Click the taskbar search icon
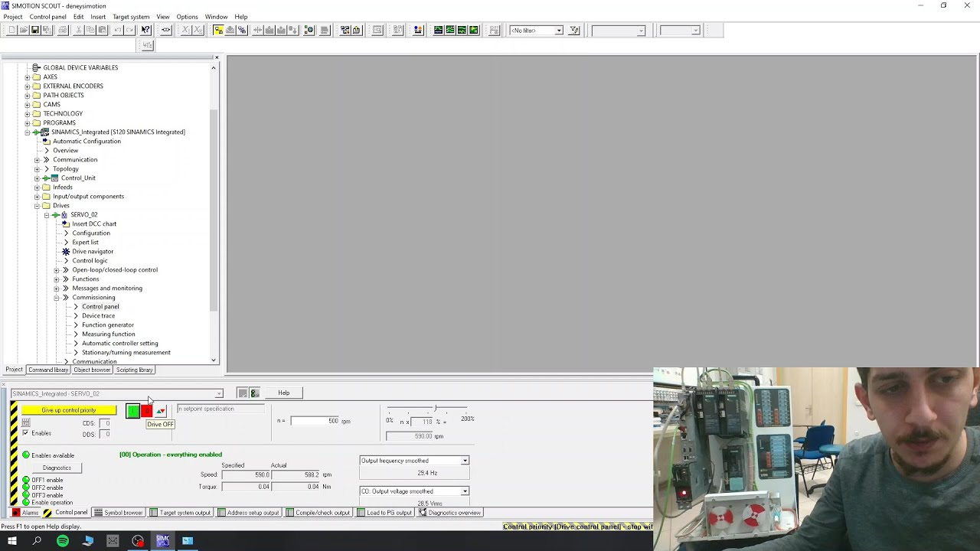980x551 pixels. [x=37, y=541]
